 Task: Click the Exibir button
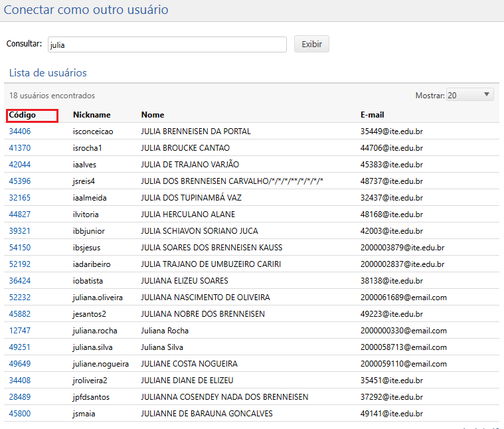pos(311,44)
